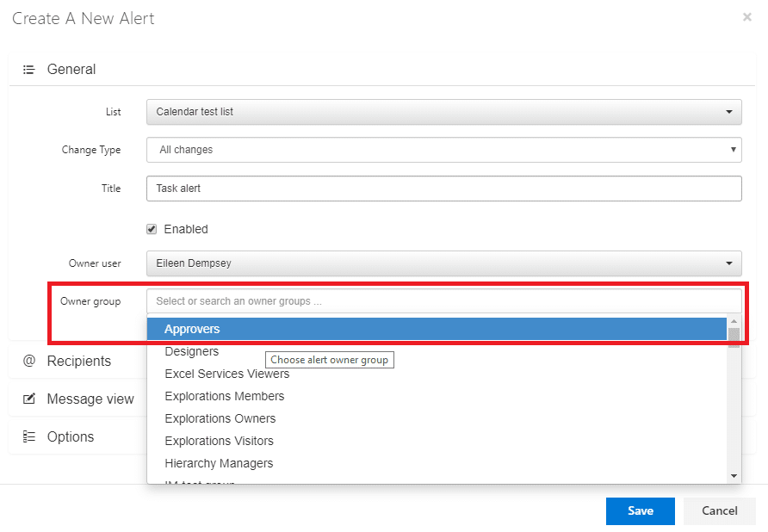Close the Create A New Alert dialog
The width and height of the screenshot is (768, 532).
pos(747,17)
